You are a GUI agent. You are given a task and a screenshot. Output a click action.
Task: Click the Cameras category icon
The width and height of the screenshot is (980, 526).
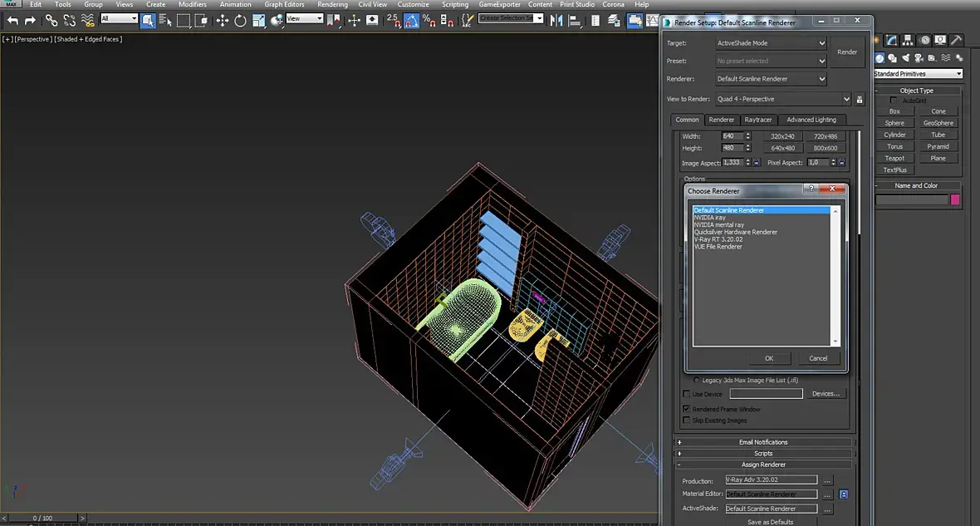click(917, 58)
